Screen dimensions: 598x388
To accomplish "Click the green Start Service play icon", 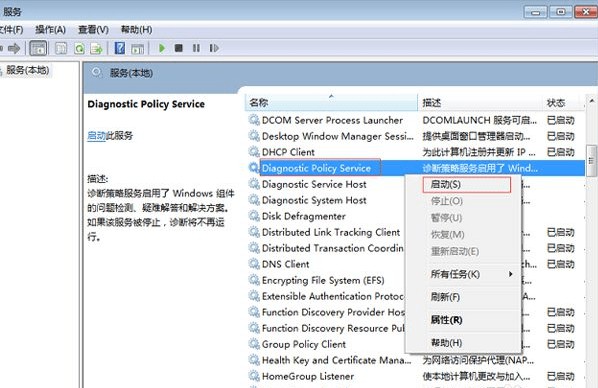I will [x=162, y=48].
